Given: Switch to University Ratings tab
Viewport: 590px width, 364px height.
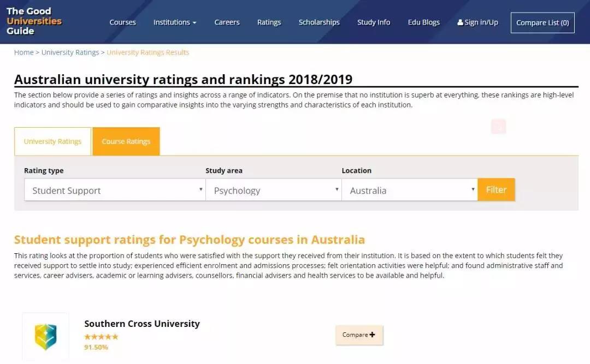Looking at the screenshot, I should (x=52, y=141).
